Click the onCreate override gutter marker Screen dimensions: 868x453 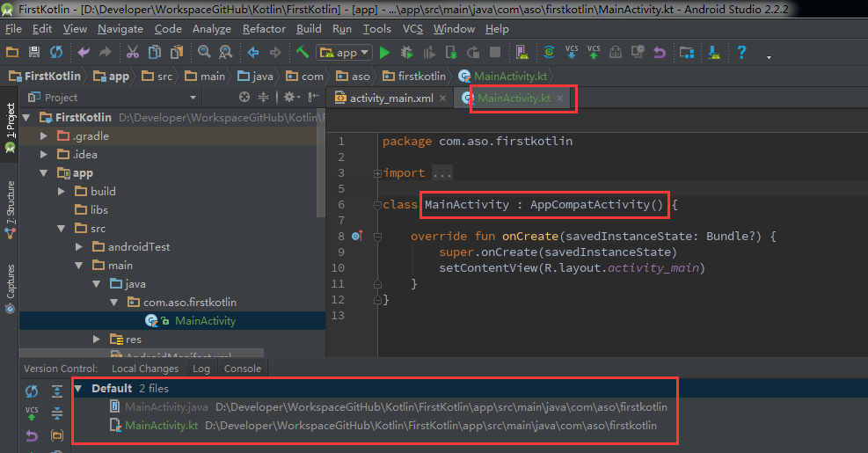tap(357, 236)
